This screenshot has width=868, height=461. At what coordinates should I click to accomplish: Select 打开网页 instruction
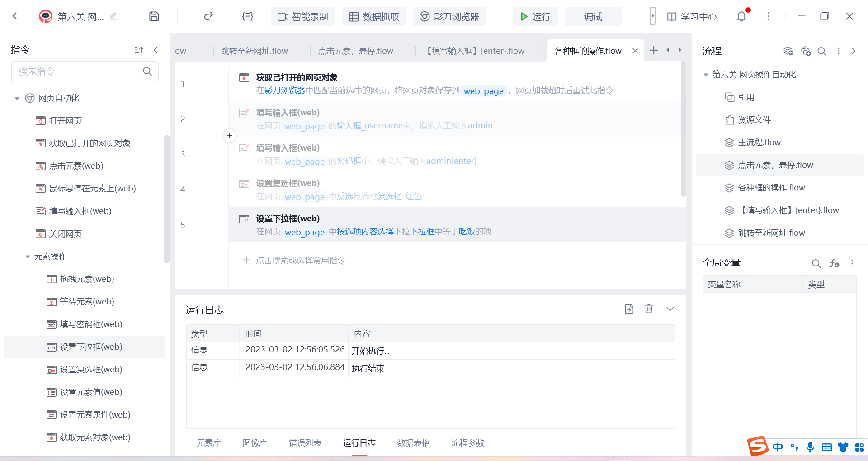pyautogui.click(x=59, y=121)
